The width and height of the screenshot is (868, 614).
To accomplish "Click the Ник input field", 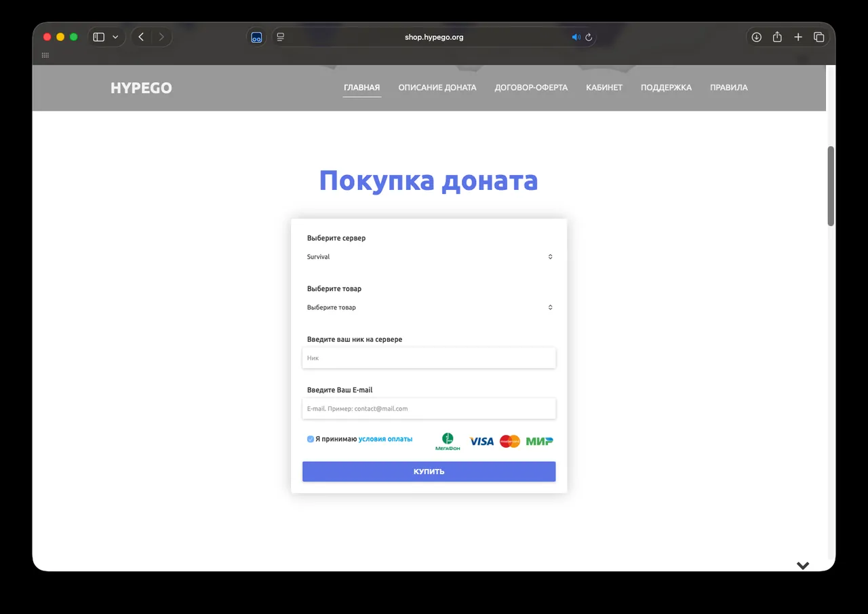I will 429,358.
